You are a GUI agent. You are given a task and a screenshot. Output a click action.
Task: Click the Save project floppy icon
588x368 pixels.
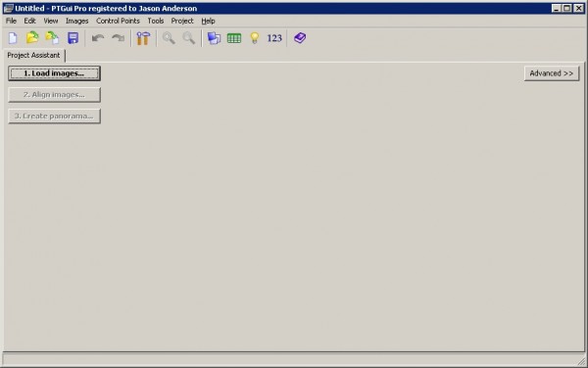click(73, 38)
